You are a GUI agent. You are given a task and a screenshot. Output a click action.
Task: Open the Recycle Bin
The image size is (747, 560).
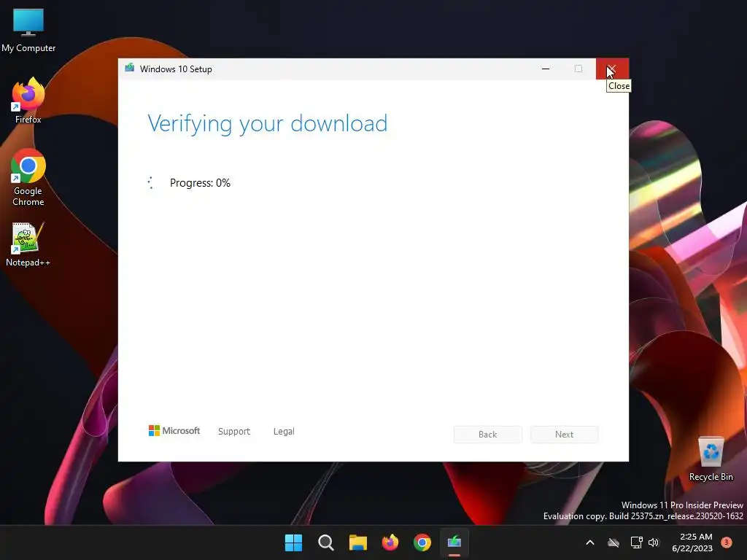click(711, 459)
